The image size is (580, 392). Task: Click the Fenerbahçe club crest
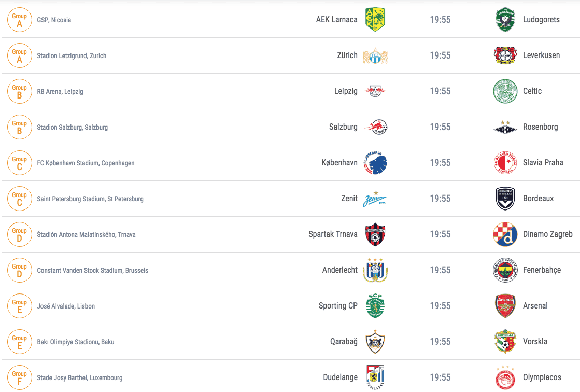coord(505,270)
